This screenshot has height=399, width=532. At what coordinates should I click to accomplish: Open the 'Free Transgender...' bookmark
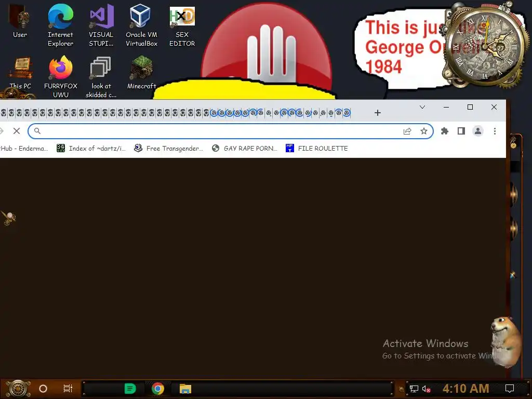pos(169,148)
